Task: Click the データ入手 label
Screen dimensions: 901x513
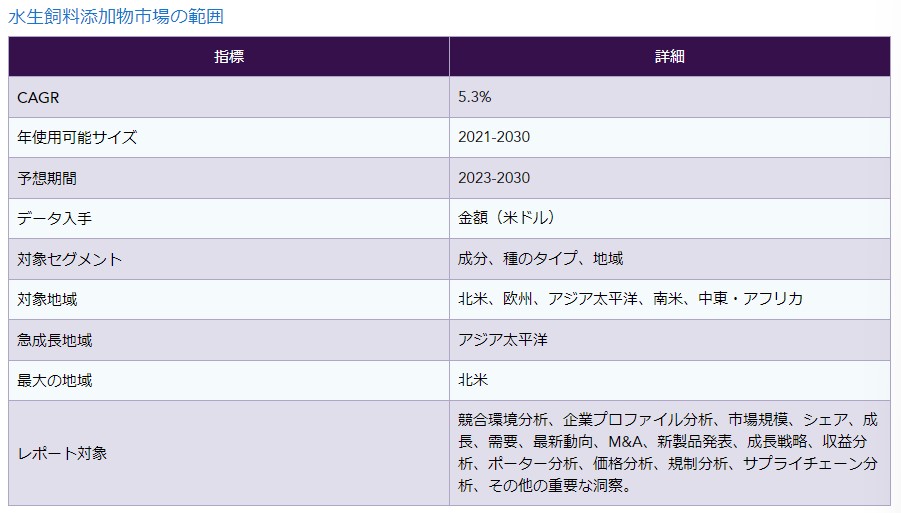Action: (54, 219)
